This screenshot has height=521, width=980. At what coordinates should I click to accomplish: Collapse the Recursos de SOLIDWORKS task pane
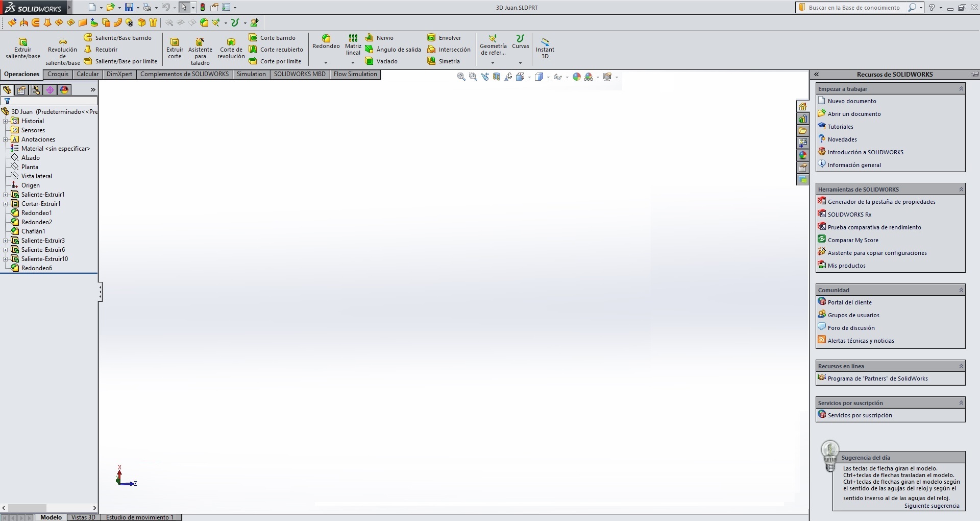817,74
